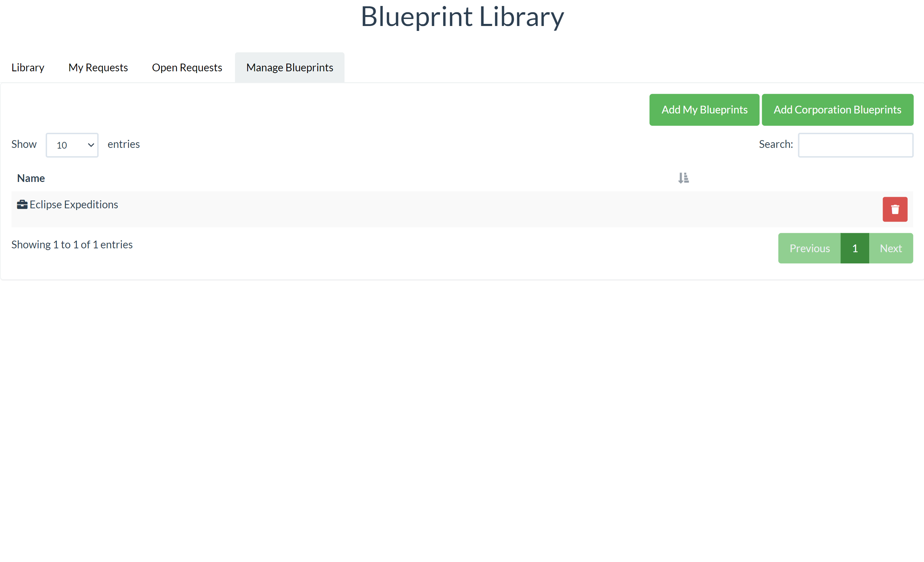Click the sort icon in the Name column header
924x562 pixels.
pos(683,178)
